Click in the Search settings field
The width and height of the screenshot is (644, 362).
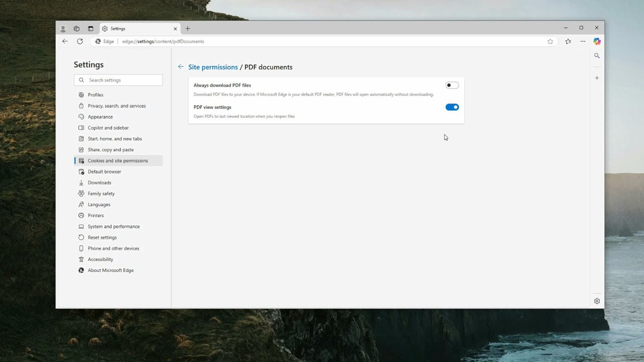pos(118,80)
